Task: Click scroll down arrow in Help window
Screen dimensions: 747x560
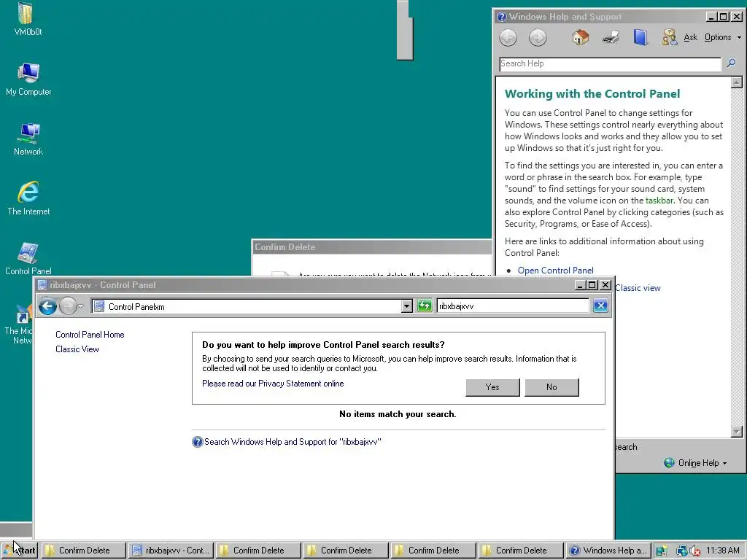Action: pos(737,432)
